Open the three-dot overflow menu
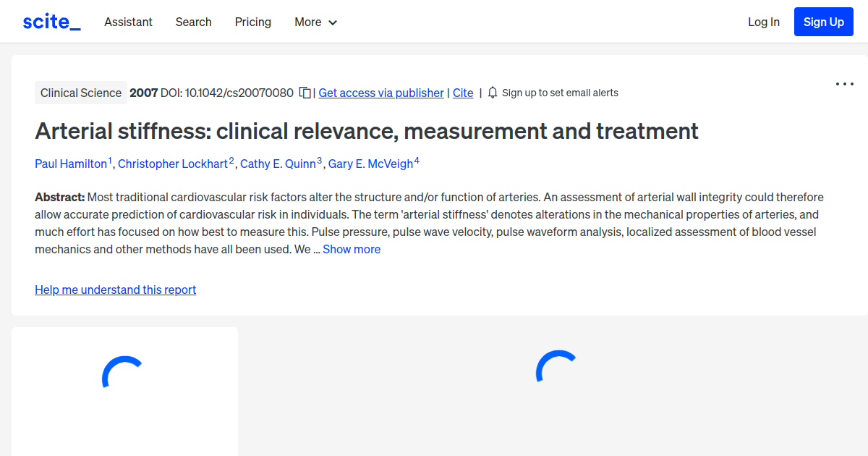This screenshot has height=456, width=868. (x=844, y=84)
